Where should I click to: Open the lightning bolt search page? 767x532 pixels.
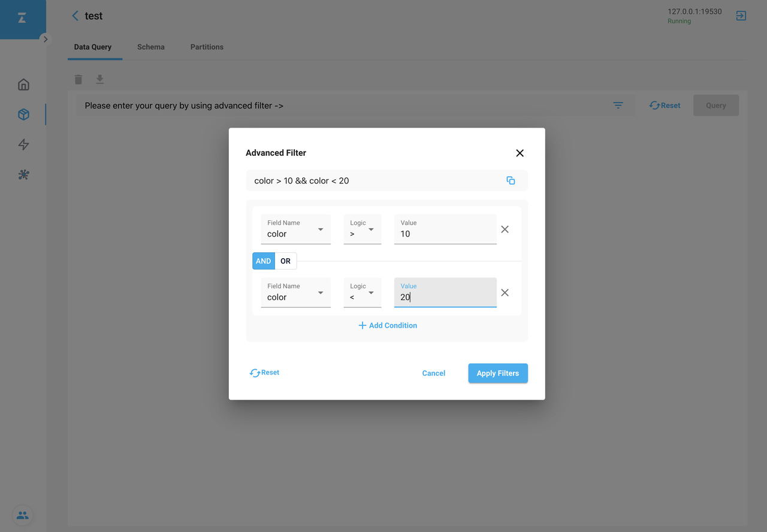(x=23, y=144)
